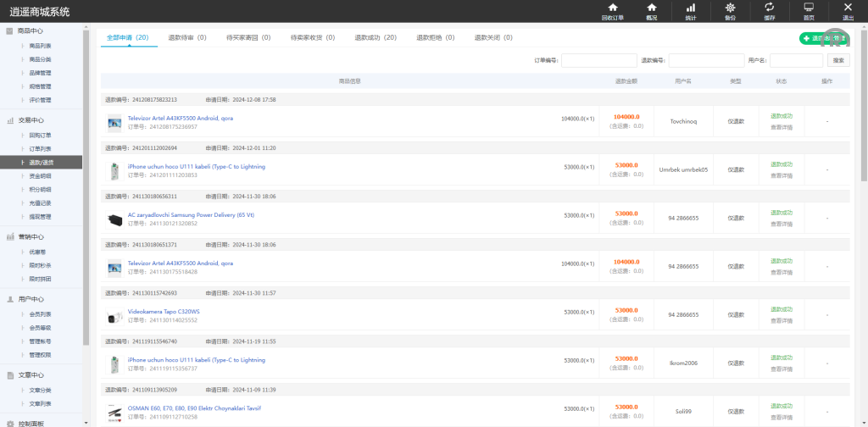Click the 搜索 search button
Image resolution: width=868 pixels, height=427 pixels.
(x=838, y=61)
